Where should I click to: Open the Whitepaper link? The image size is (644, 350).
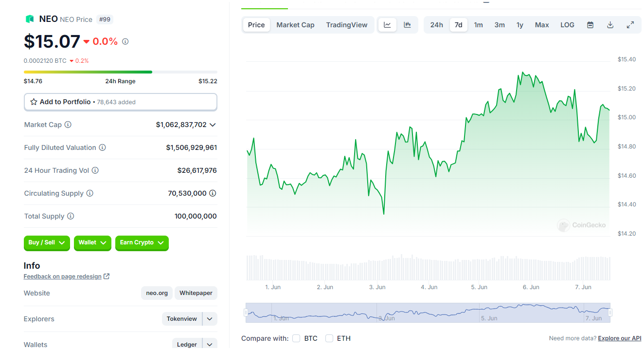pos(196,293)
